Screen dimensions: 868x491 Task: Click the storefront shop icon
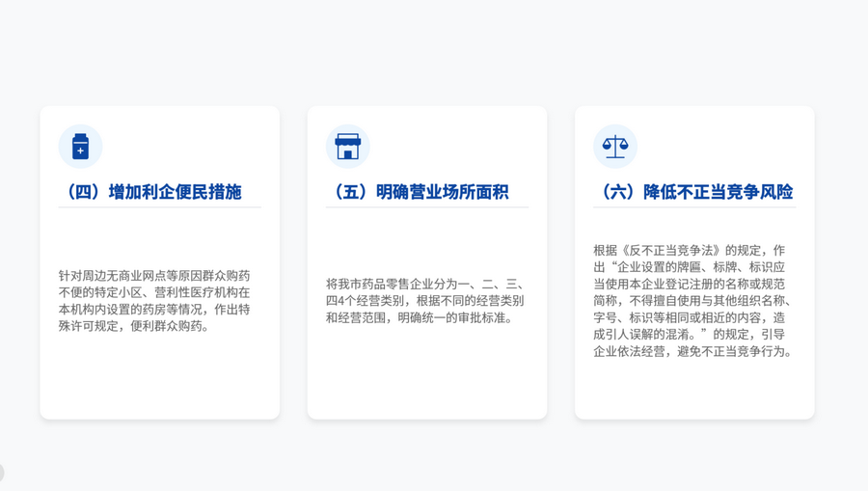[347, 147]
